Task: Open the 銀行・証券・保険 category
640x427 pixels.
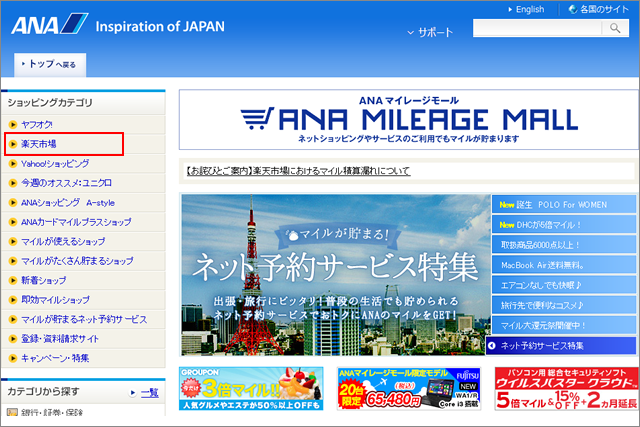Action: point(51,412)
